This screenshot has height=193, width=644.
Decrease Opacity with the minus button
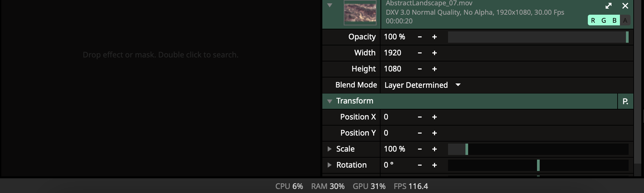[x=420, y=37]
